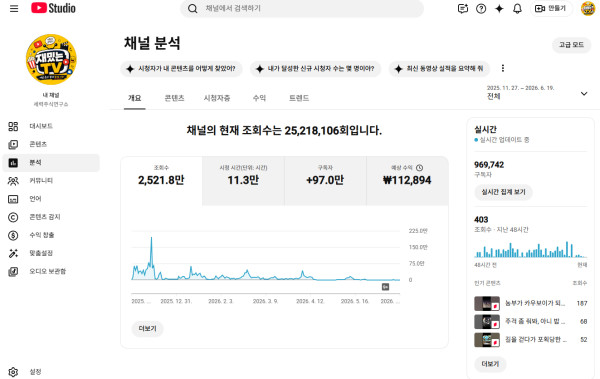Open thumbnail of video '농부가 카우보이가 되...'
Image resolution: width=600 pixels, height=379 pixels.
tap(487, 304)
